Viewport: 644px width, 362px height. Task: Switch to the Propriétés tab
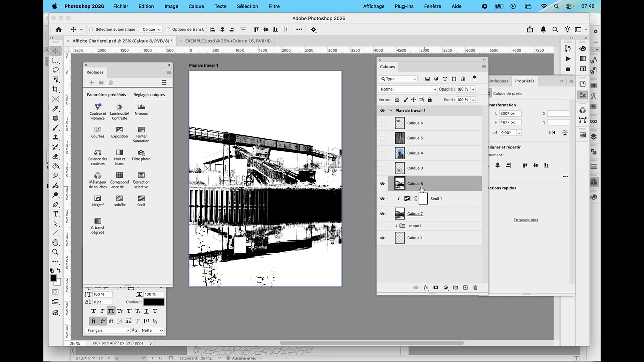click(525, 81)
